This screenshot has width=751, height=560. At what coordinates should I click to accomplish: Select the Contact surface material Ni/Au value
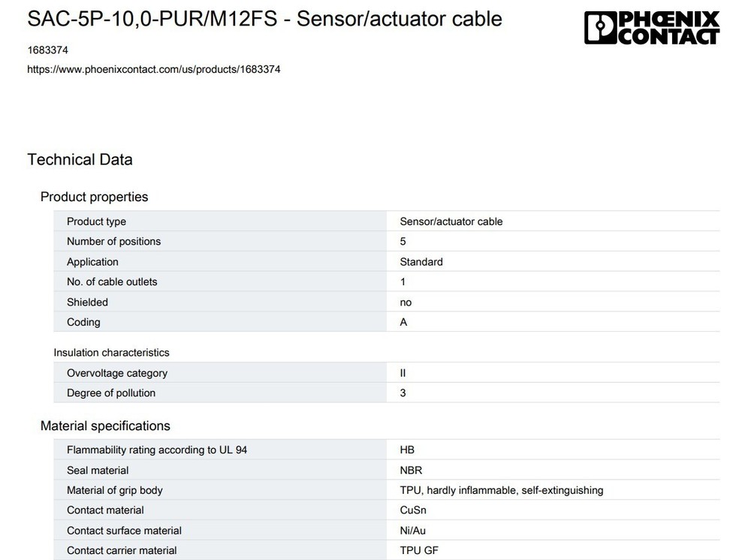(413, 530)
